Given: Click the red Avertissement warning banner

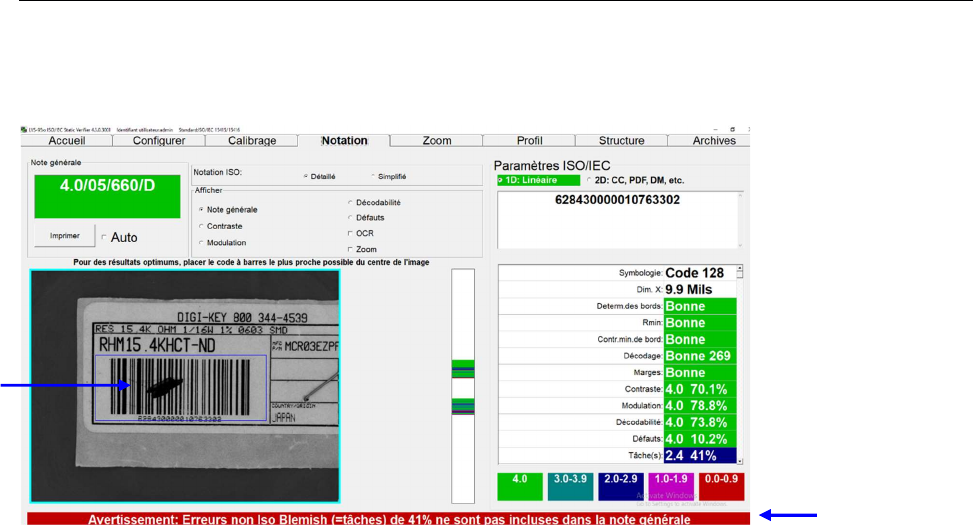Looking at the screenshot, I should tap(388, 519).
